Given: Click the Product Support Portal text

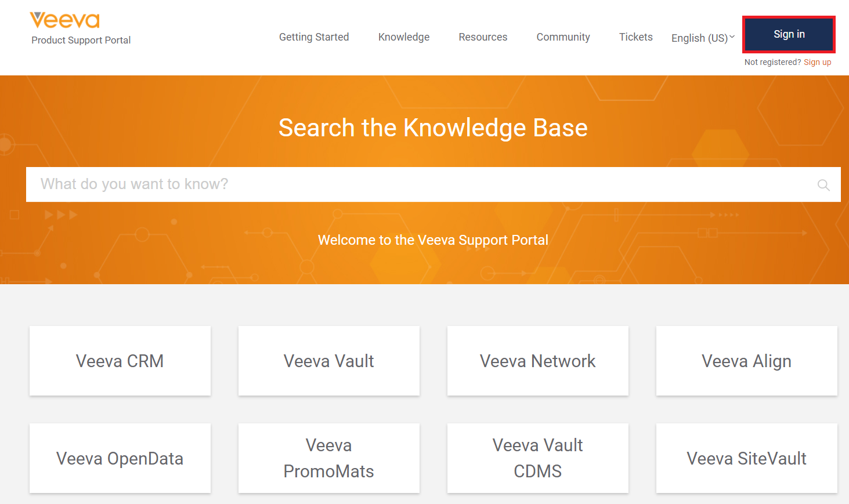Looking at the screenshot, I should 81,40.
